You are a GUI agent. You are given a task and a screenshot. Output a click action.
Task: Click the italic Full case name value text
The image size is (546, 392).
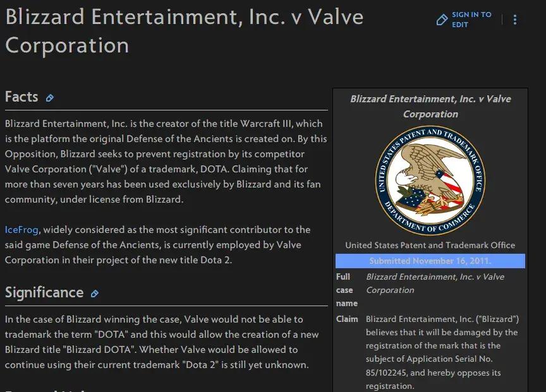pos(435,283)
